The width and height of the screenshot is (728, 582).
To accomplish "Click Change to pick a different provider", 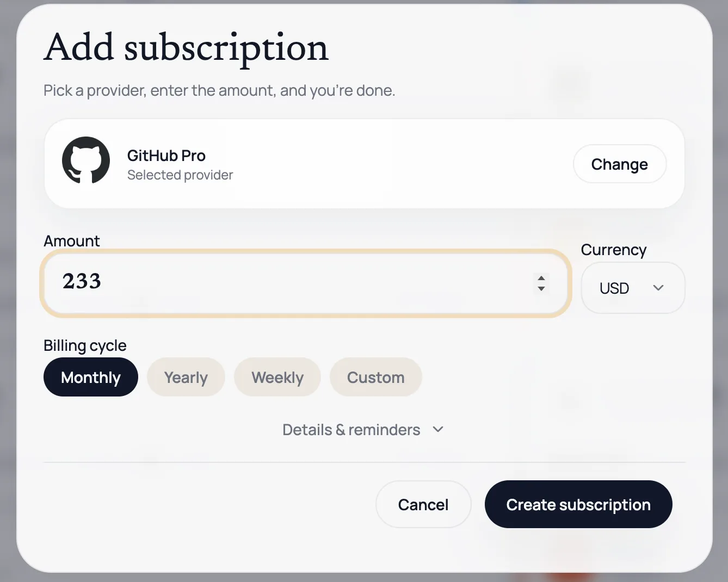I will click(x=620, y=164).
